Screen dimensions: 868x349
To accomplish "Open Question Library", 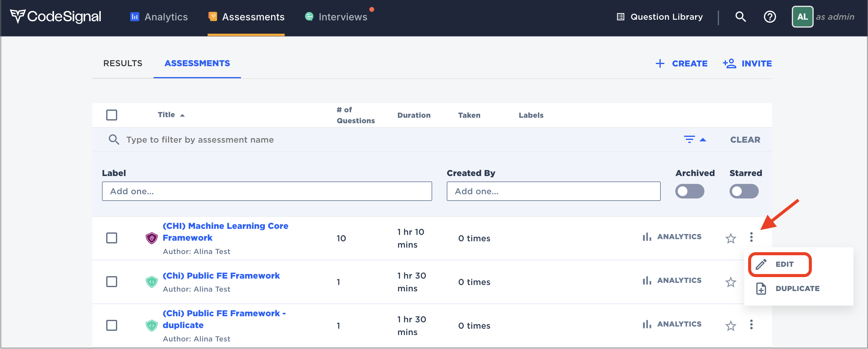I will click(x=659, y=16).
